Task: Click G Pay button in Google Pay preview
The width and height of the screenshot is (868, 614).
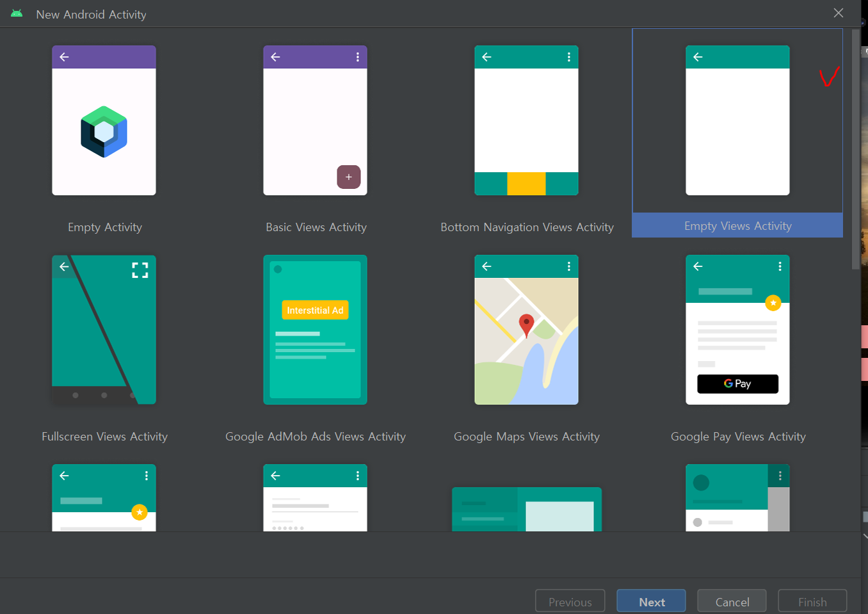Action: pos(737,384)
